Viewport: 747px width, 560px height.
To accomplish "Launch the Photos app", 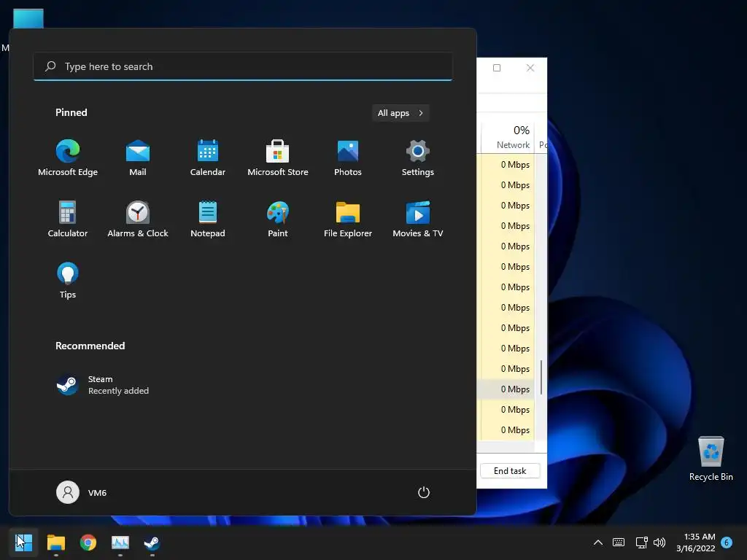I will [x=348, y=158].
